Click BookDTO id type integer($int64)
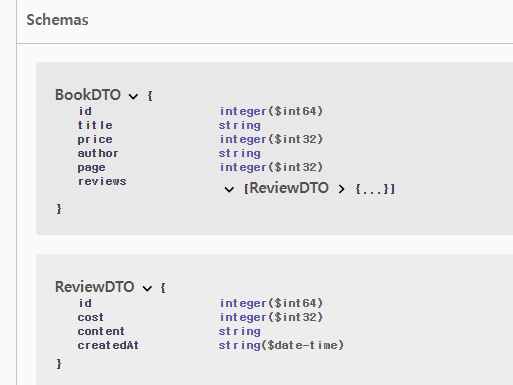513x385 pixels. click(271, 111)
